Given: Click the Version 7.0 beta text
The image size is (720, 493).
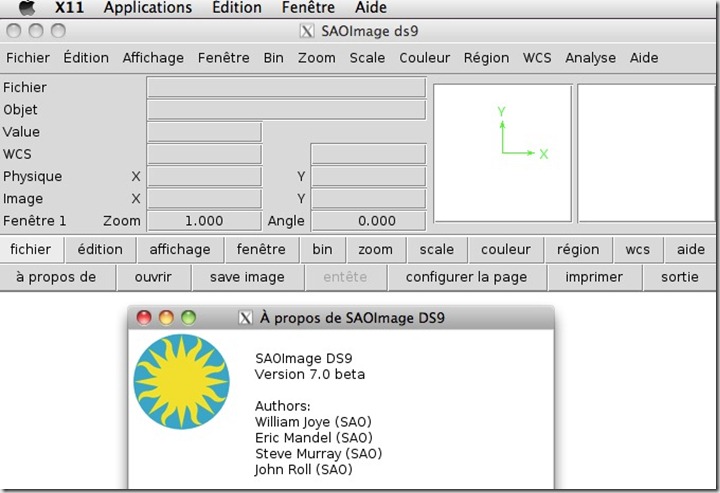Looking at the screenshot, I should (310, 375).
